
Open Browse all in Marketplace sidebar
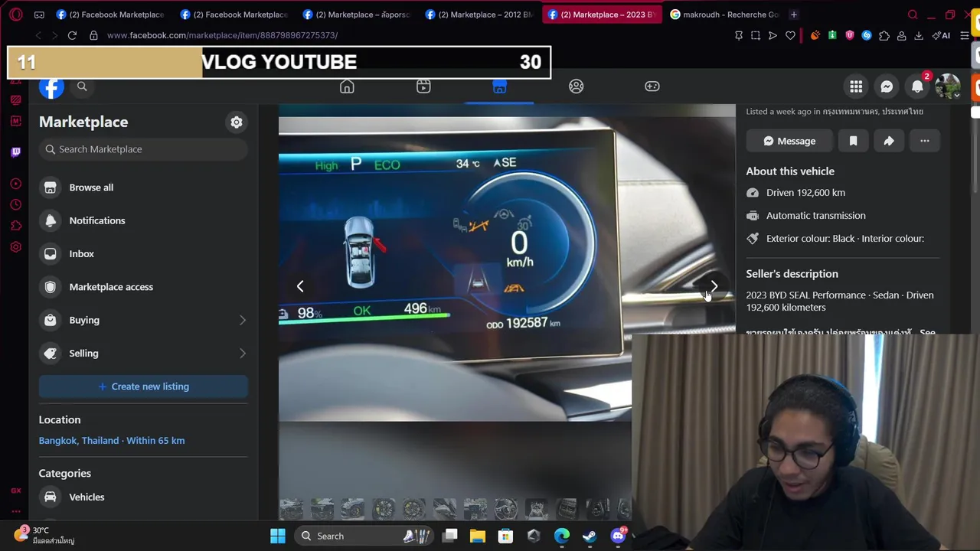pyautogui.click(x=143, y=187)
